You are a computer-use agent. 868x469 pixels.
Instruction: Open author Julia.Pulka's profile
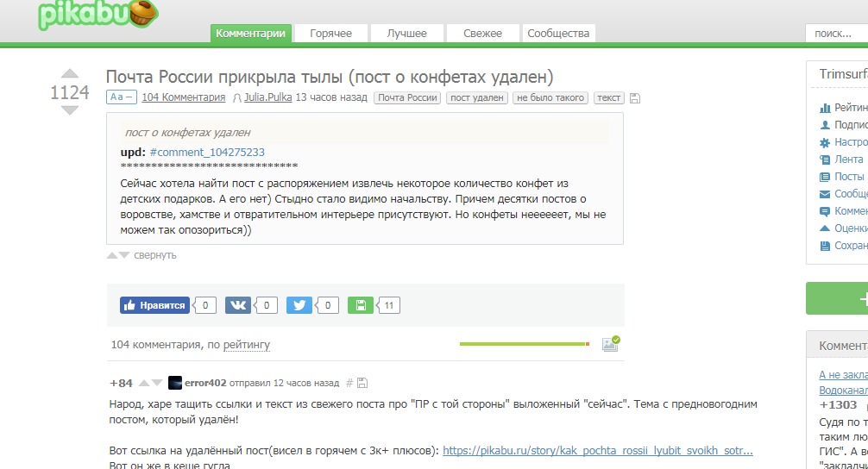(267, 98)
